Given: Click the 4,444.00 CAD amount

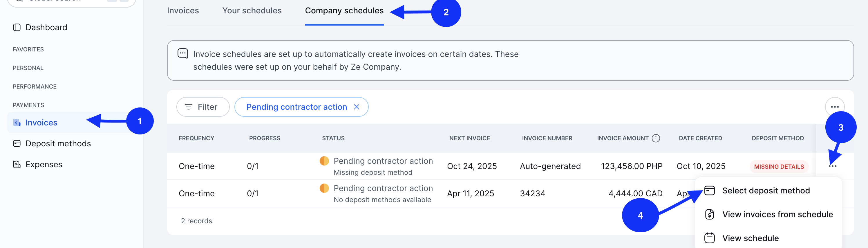Looking at the screenshot, I should pyautogui.click(x=635, y=193).
